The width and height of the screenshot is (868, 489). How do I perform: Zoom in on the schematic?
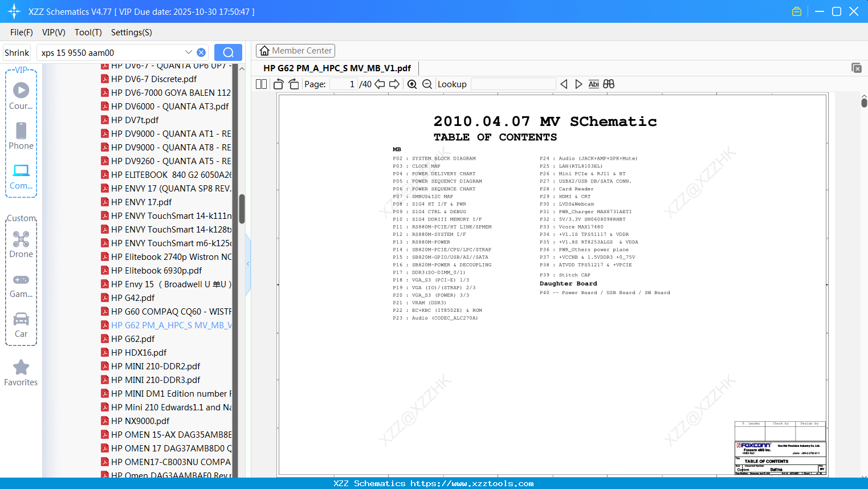(x=412, y=84)
